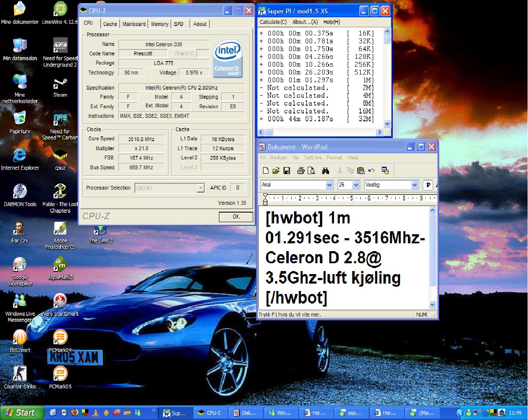Open the Rediger menu in WordPad
The height and width of the screenshot is (420, 528).
(x=278, y=158)
